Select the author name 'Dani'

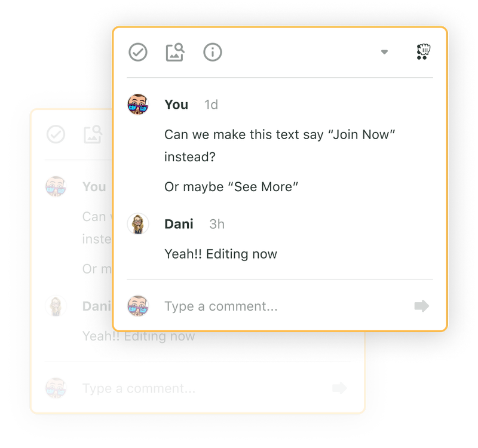click(x=179, y=224)
